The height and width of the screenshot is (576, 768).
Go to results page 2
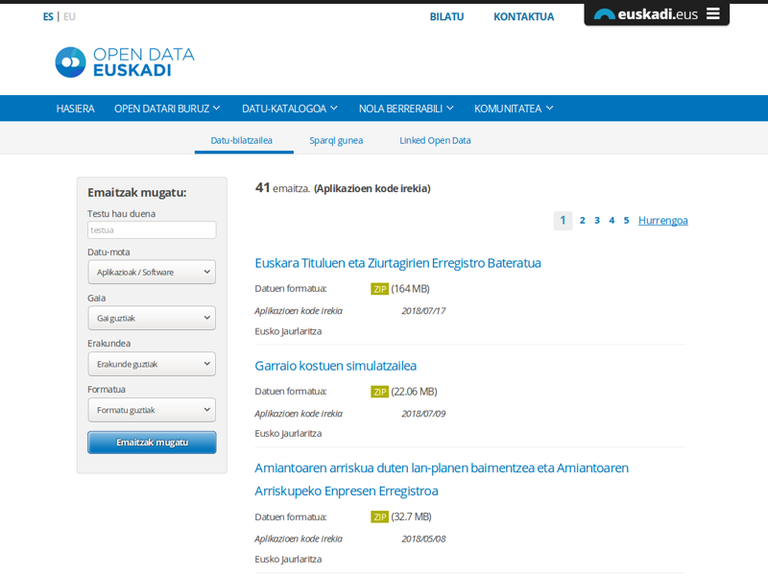tap(582, 220)
